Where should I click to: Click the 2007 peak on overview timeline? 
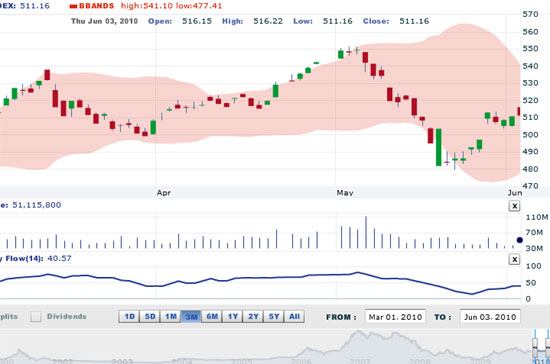[x=358, y=333]
